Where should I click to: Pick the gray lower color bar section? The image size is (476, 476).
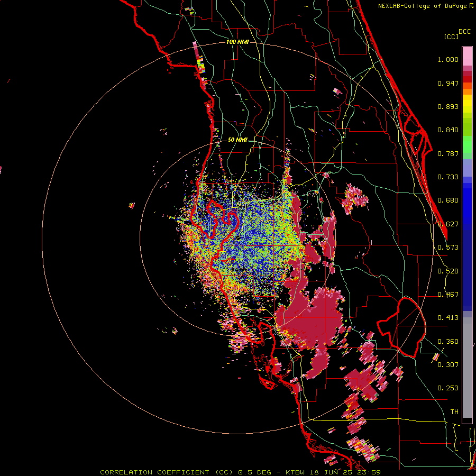(467, 368)
